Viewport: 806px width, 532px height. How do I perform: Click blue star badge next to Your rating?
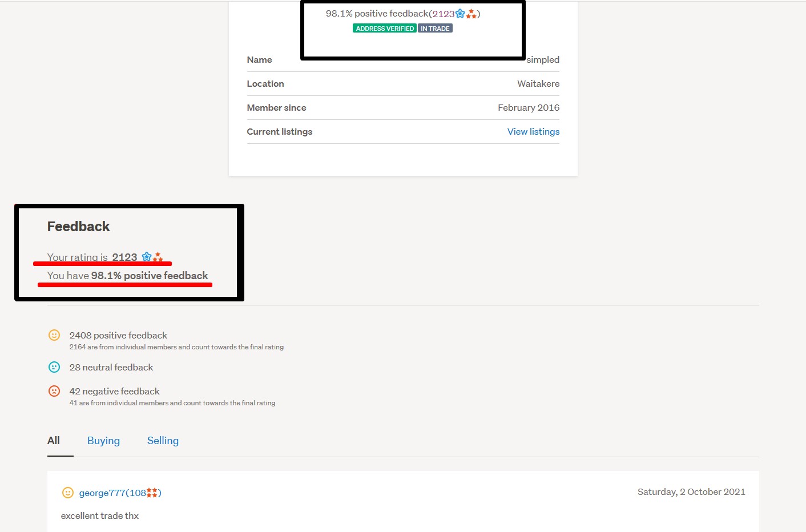(147, 256)
